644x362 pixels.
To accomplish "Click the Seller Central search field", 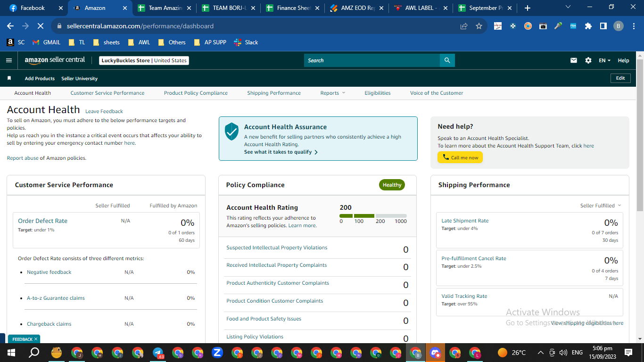I will click(372, 60).
